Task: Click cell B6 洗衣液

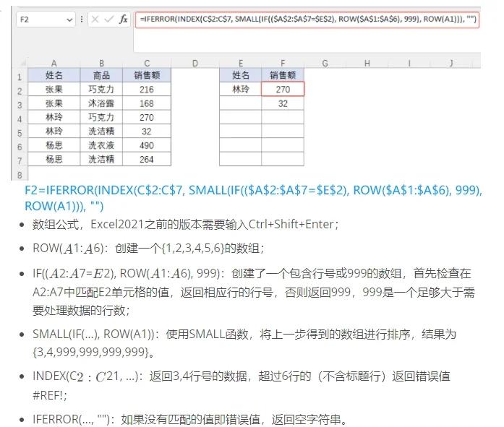Action: click(101, 145)
